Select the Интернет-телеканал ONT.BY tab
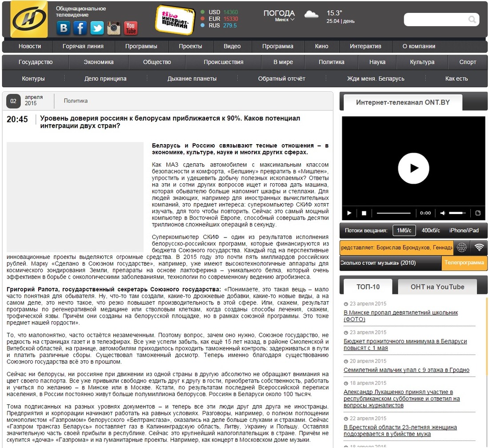 click(x=403, y=102)
